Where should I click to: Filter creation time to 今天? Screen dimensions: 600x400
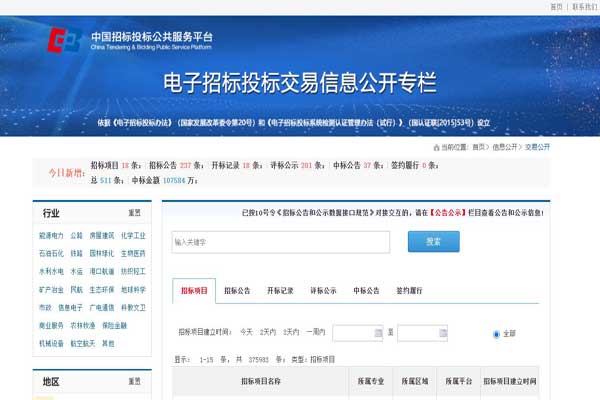click(x=246, y=332)
